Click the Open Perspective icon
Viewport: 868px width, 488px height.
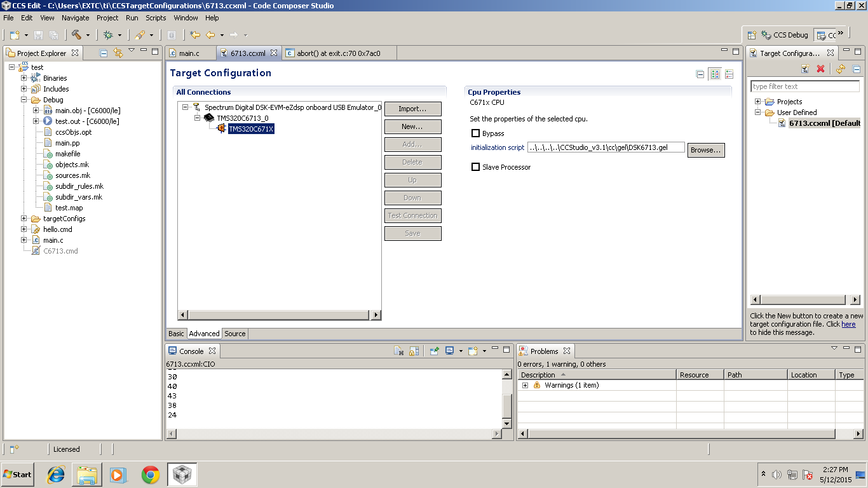pyautogui.click(x=751, y=35)
